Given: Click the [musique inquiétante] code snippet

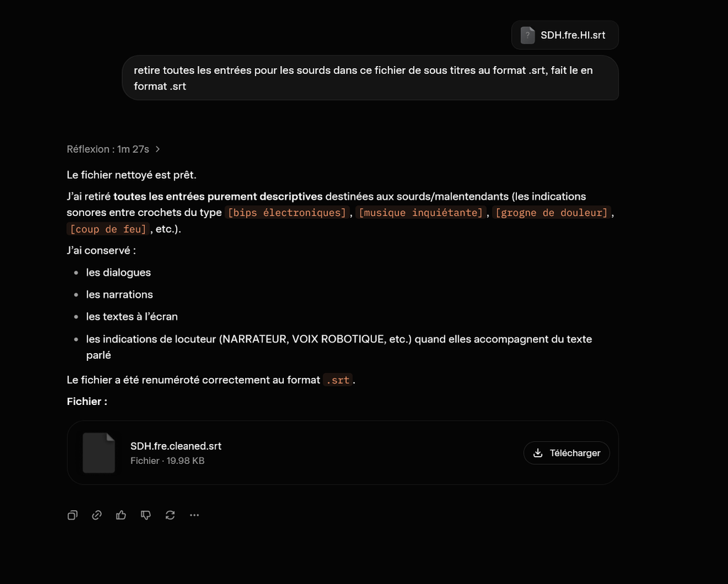Looking at the screenshot, I should [x=421, y=212].
